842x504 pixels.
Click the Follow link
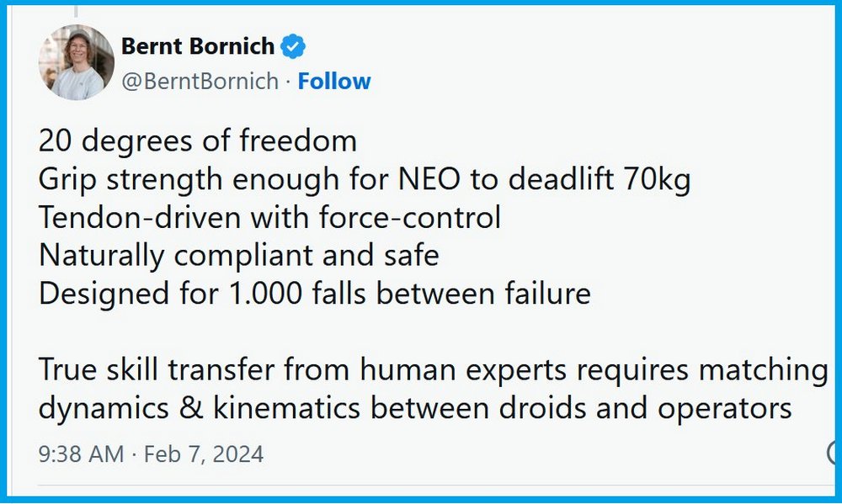click(x=334, y=81)
